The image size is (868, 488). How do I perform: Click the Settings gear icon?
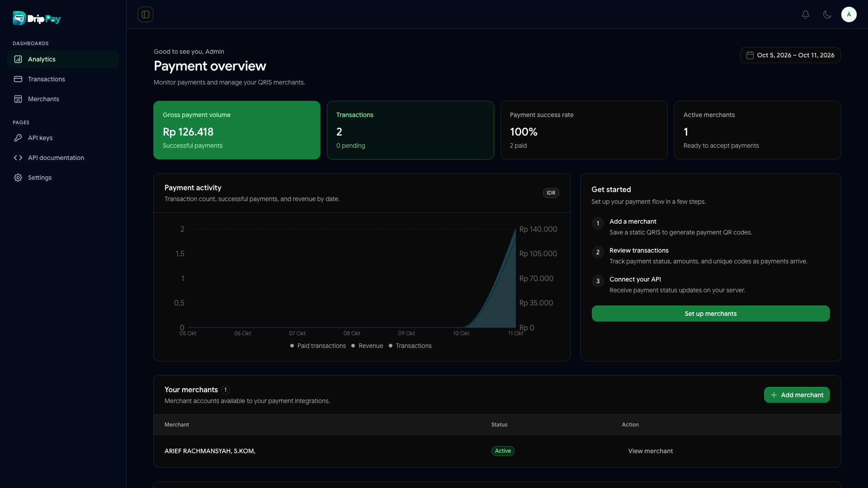[x=18, y=178]
